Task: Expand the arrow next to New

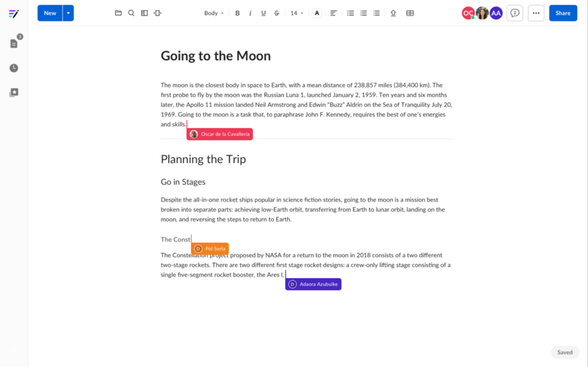Action: pyautogui.click(x=68, y=13)
